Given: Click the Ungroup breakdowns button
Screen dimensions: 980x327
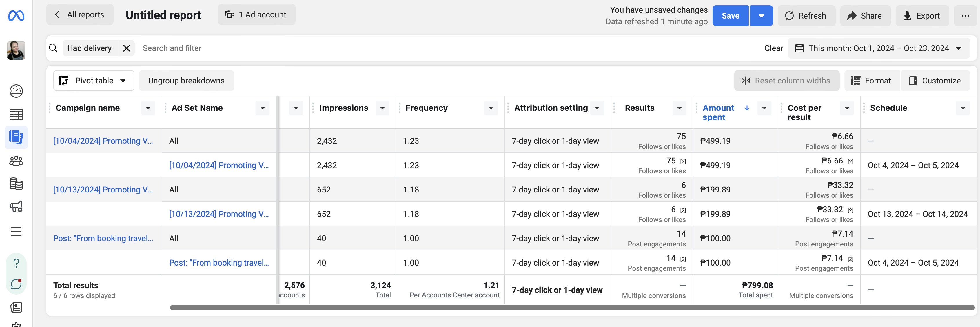Looking at the screenshot, I should pos(186,81).
